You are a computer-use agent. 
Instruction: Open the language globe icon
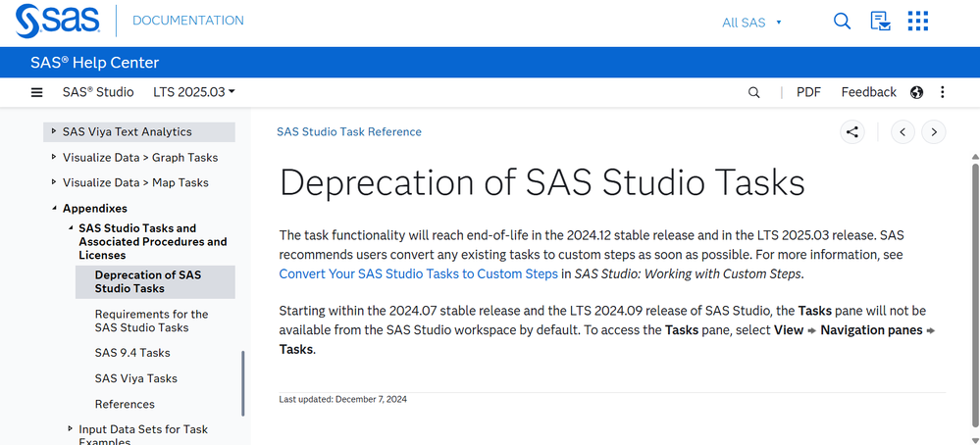click(x=917, y=92)
